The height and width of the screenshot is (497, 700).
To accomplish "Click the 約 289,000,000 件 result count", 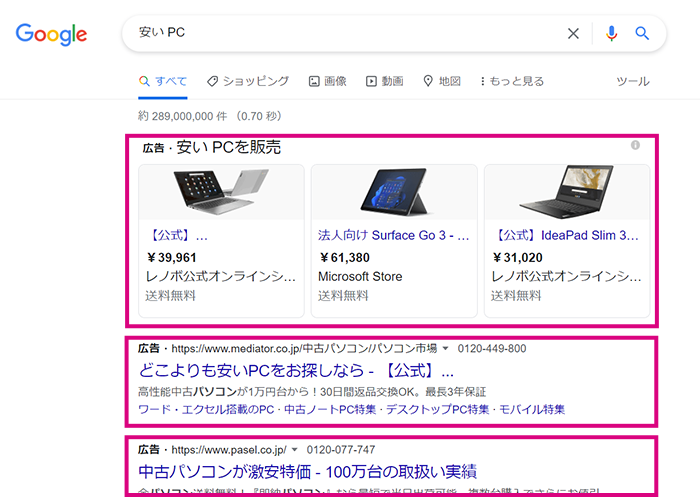I will (x=183, y=116).
